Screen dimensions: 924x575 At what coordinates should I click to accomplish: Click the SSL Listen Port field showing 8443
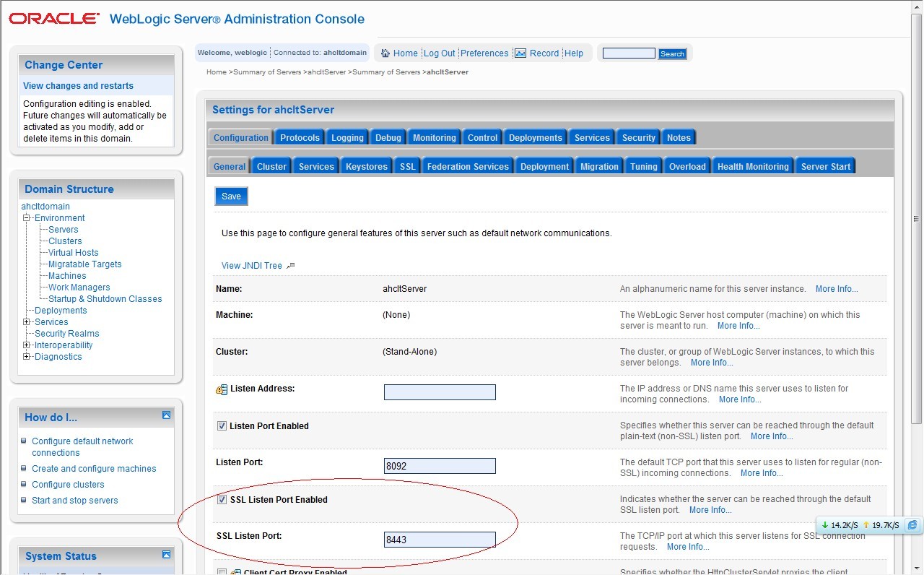point(440,540)
